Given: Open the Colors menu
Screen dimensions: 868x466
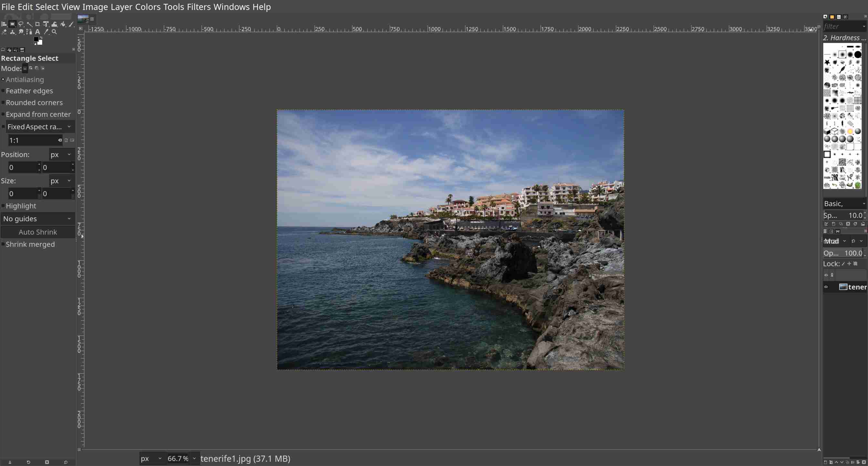Looking at the screenshot, I should tap(148, 7).
